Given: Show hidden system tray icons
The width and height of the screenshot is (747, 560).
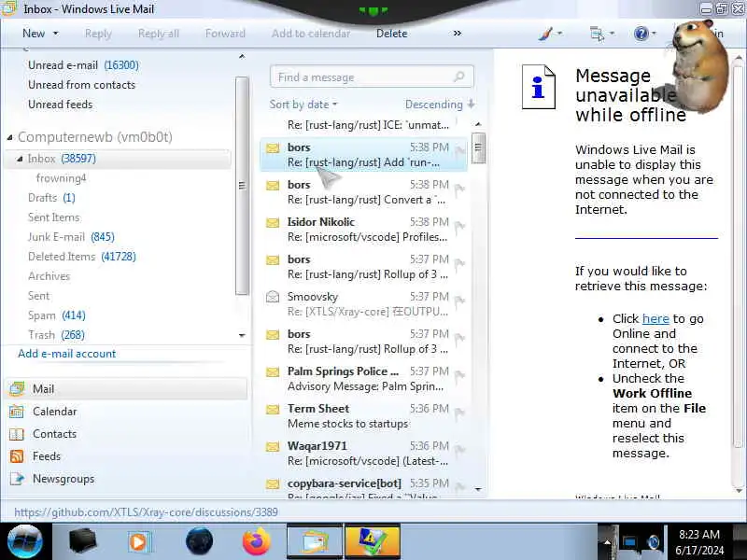Looking at the screenshot, I should coord(606,542).
